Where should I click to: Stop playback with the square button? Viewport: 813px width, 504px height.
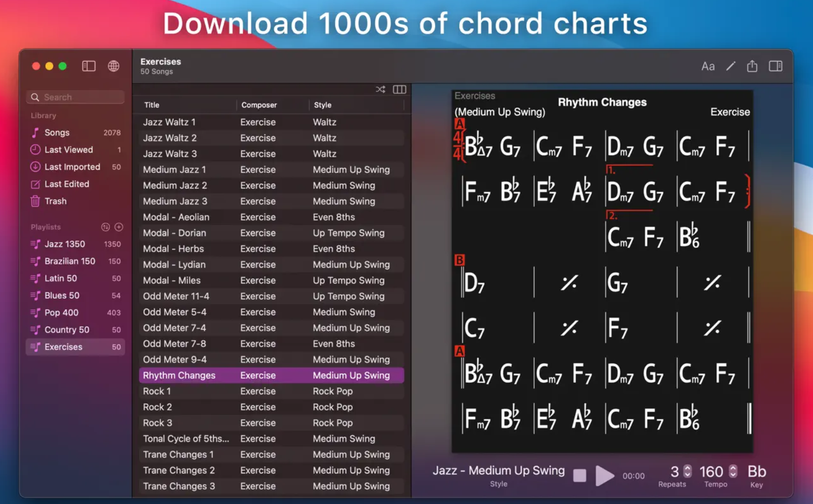pos(580,475)
